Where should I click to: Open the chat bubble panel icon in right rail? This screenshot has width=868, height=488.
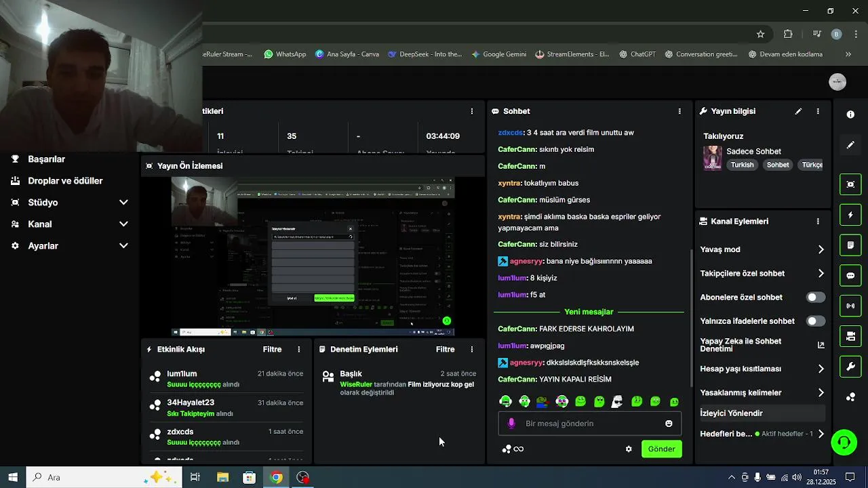click(850, 276)
